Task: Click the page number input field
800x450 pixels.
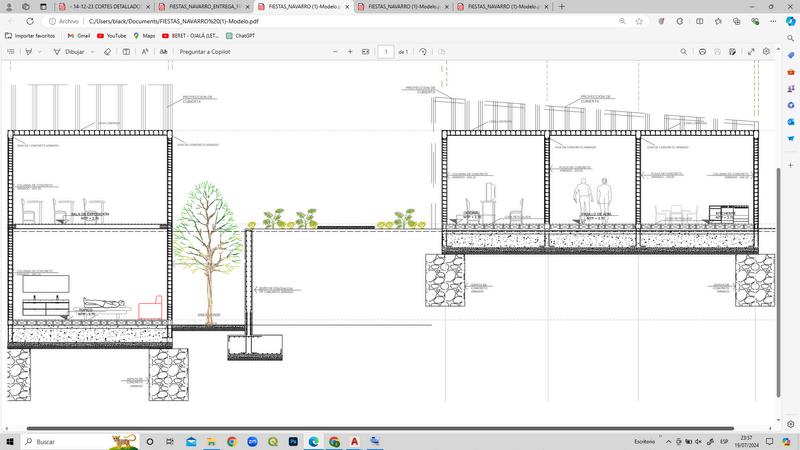Action: click(x=386, y=52)
